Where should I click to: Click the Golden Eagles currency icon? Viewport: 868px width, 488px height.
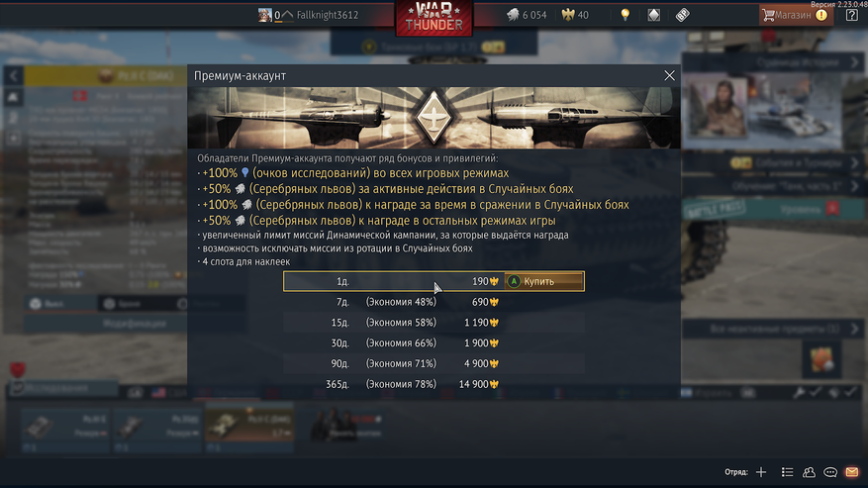click(568, 15)
